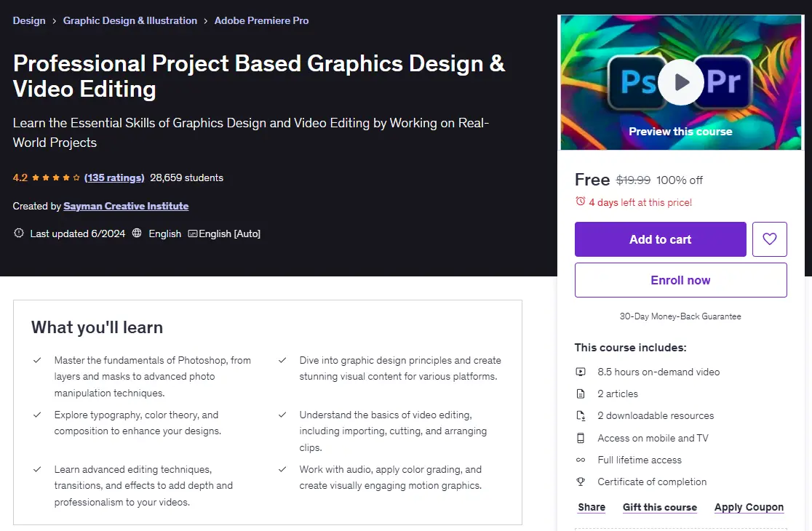812x531 pixels.
Task: Open the Design breadcrumb link
Action: point(29,20)
